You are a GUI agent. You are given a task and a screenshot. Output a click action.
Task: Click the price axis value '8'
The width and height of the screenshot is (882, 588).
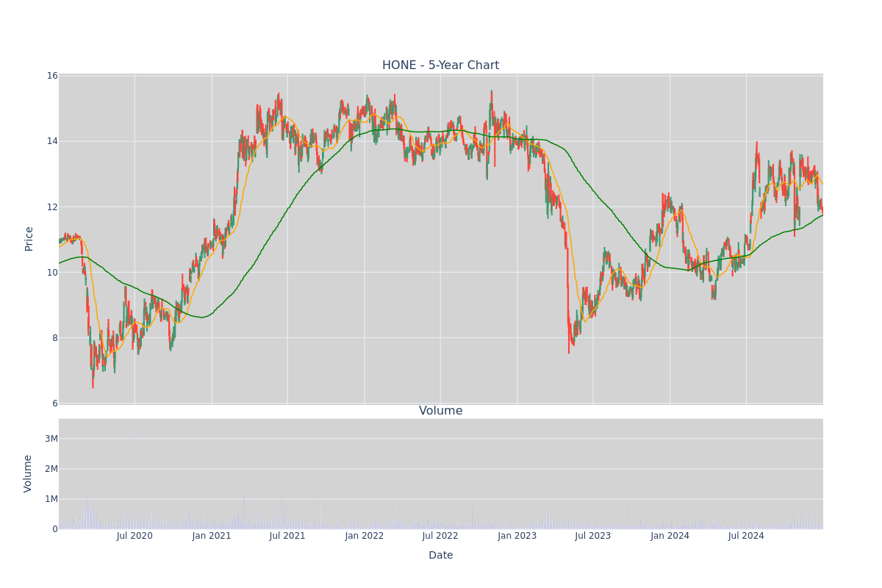55,338
